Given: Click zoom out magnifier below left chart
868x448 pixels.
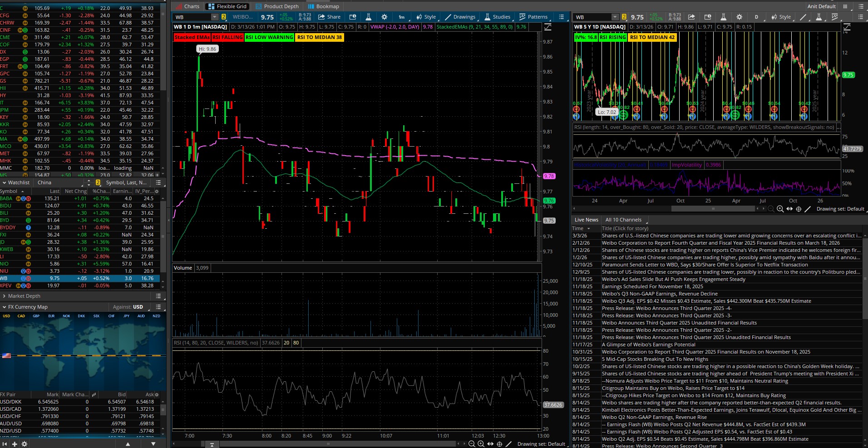Looking at the screenshot, I should [472, 444].
